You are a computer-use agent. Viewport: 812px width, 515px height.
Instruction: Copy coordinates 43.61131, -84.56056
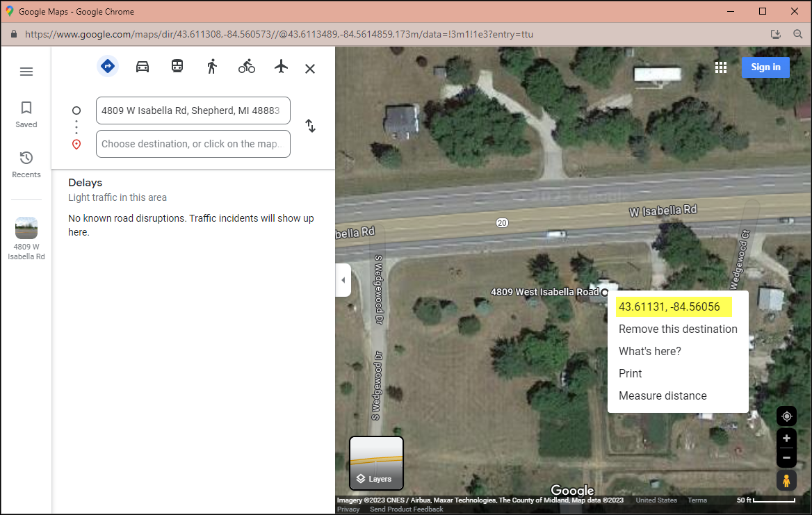tap(669, 306)
